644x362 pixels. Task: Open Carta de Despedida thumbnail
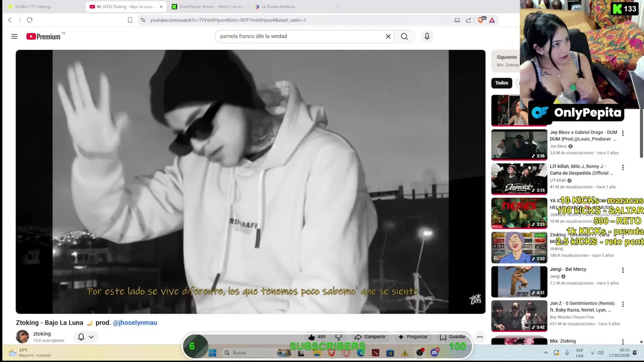click(x=519, y=178)
